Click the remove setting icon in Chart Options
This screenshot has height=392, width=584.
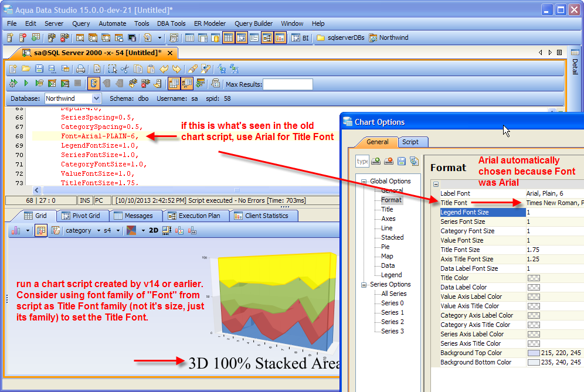coord(389,161)
